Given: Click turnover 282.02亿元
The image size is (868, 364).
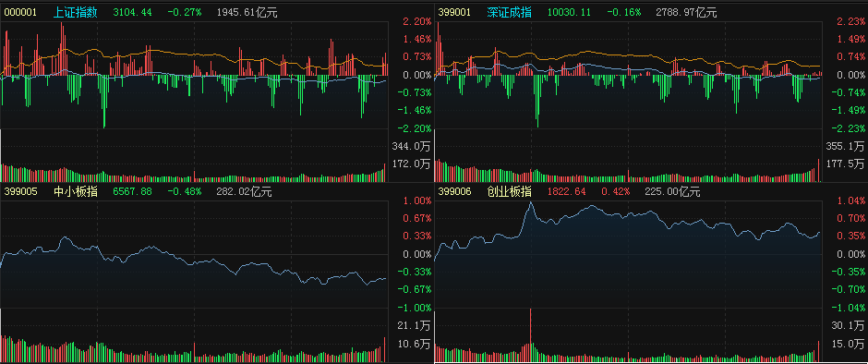Looking at the screenshot, I should 244,191.
